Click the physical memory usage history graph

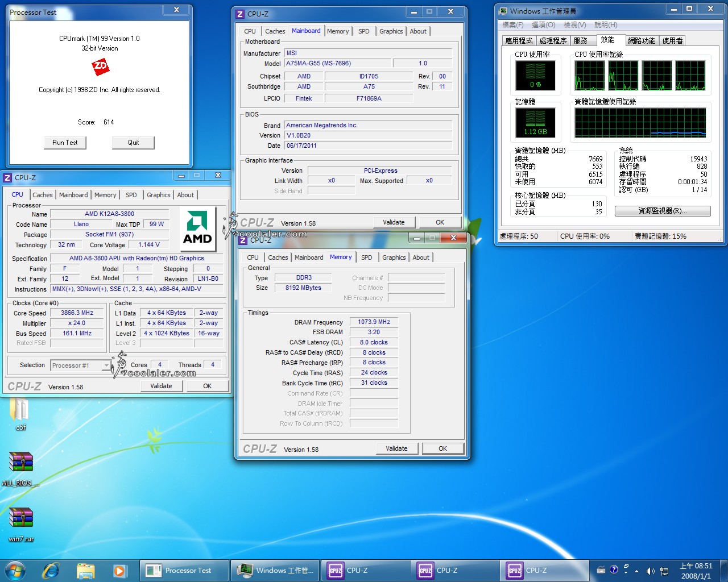640,122
